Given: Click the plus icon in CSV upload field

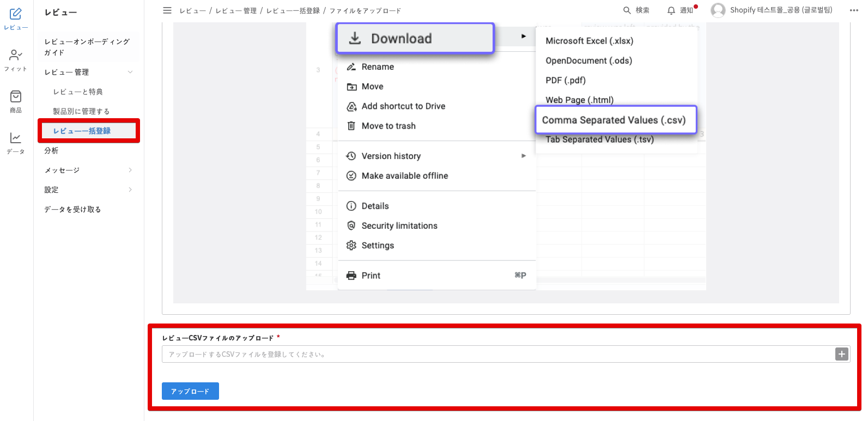Looking at the screenshot, I should tap(841, 355).
